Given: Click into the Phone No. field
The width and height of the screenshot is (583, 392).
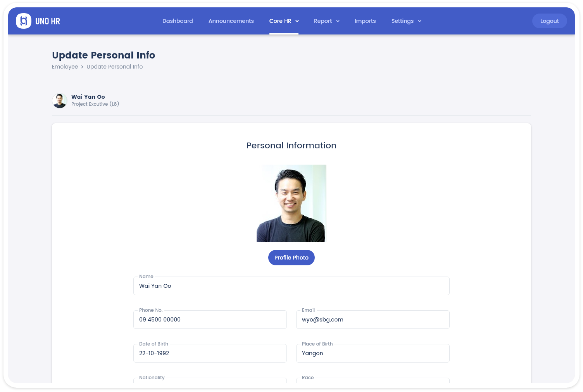Looking at the screenshot, I should pyautogui.click(x=210, y=320).
